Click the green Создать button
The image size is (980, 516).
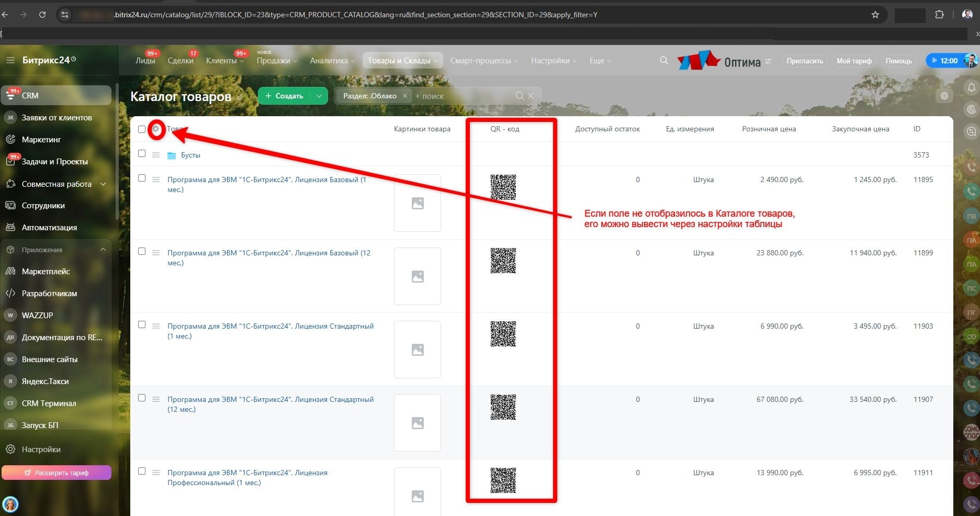point(284,96)
